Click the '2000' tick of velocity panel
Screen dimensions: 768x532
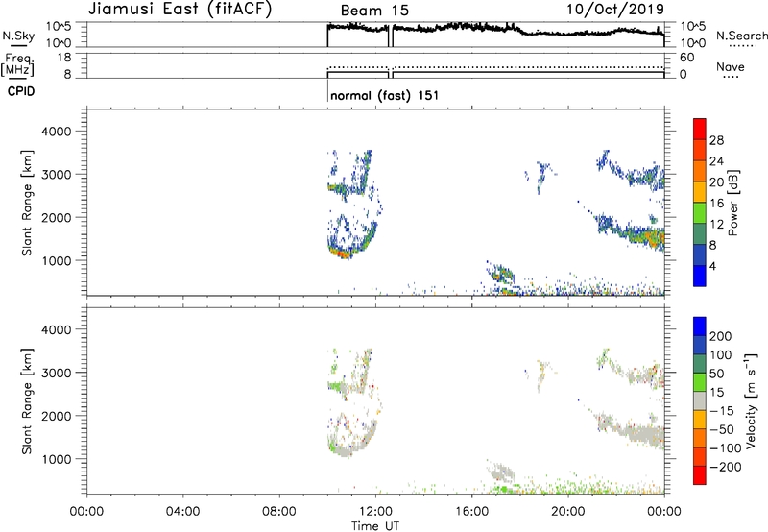(57, 416)
